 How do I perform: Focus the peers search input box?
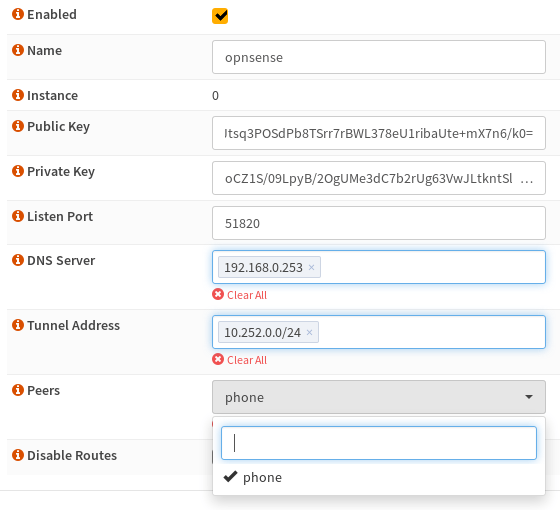[x=379, y=443]
